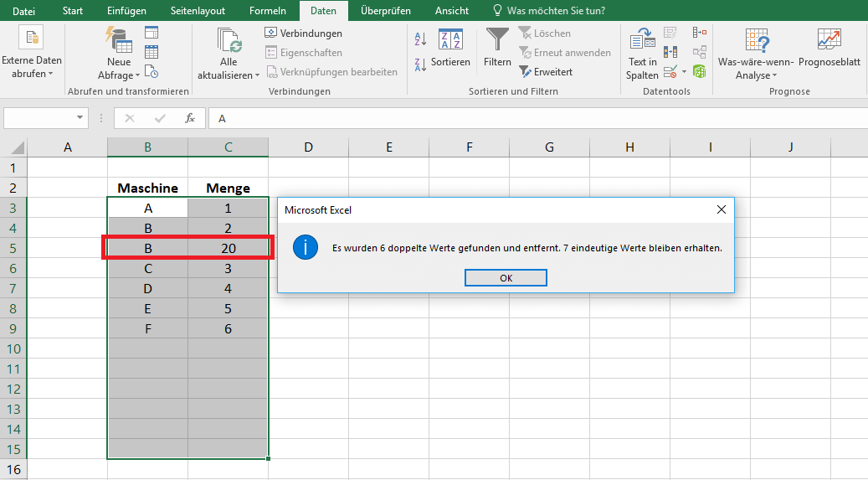This screenshot has height=480, width=868.
Task: Open the Name Box dropdown arrow
Action: click(80, 117)
